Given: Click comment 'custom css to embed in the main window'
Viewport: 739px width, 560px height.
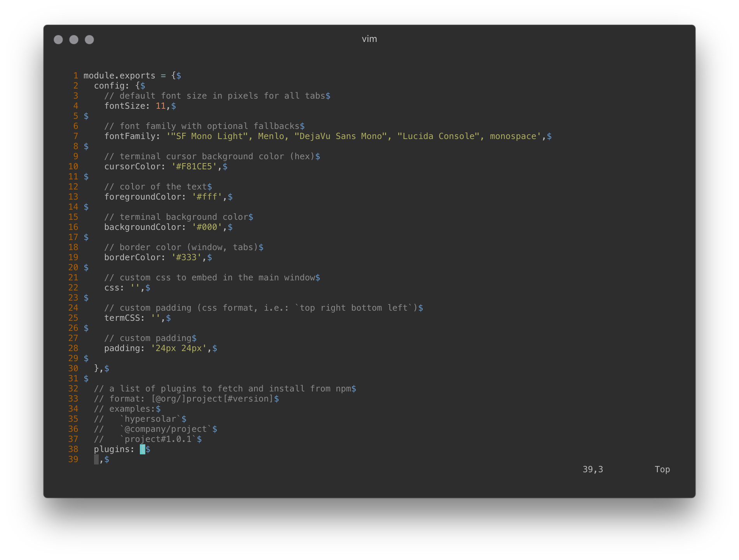Looking at the screenshot, I should point(217,278).
